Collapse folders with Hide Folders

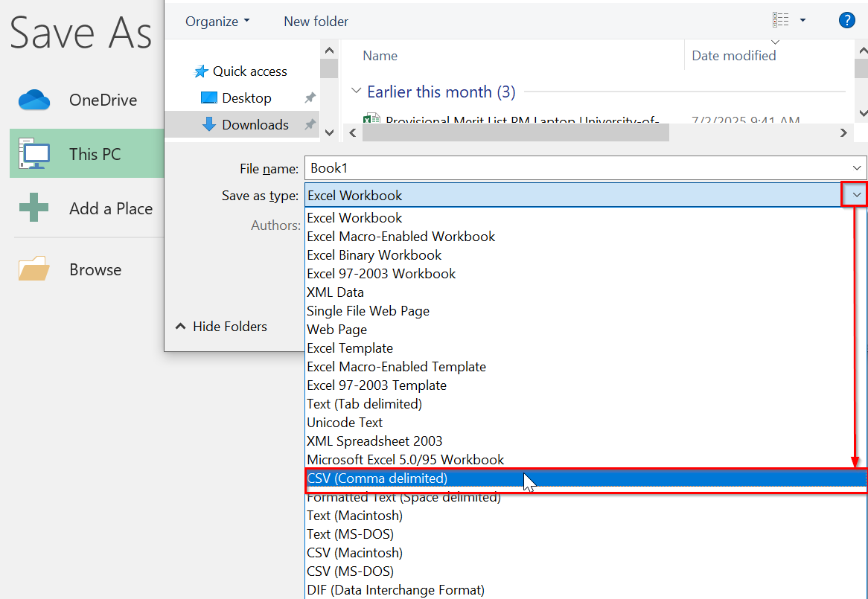tap(221, 327)
